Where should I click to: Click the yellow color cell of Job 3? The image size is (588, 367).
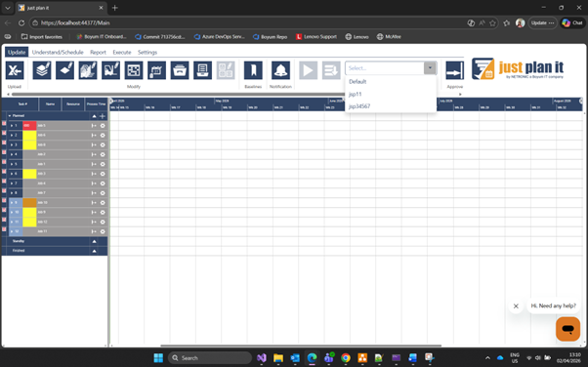[x=29, y=174]
